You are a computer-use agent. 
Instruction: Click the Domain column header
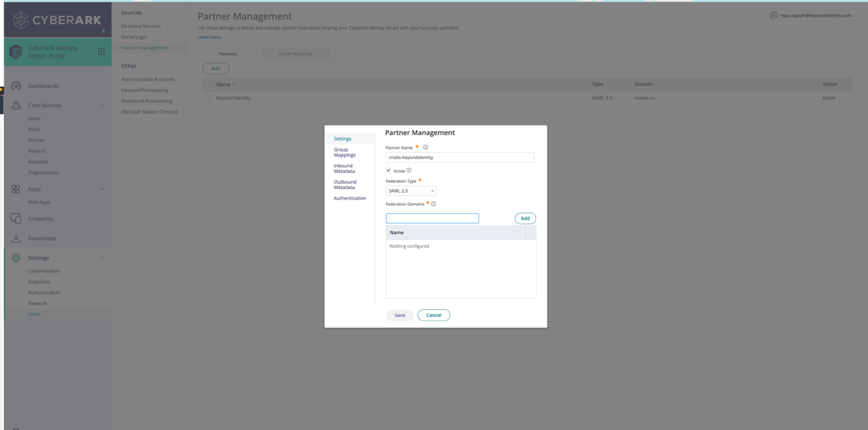(x=643, y=84)
